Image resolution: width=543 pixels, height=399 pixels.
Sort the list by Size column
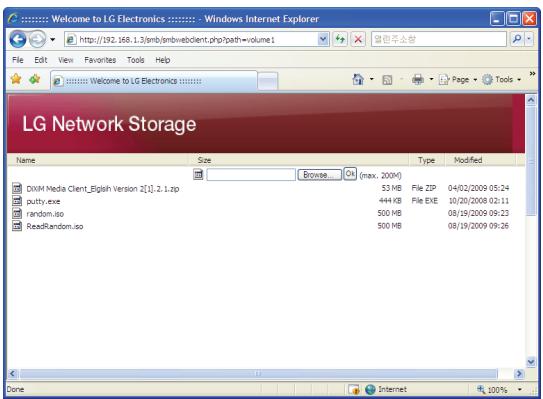204,160
